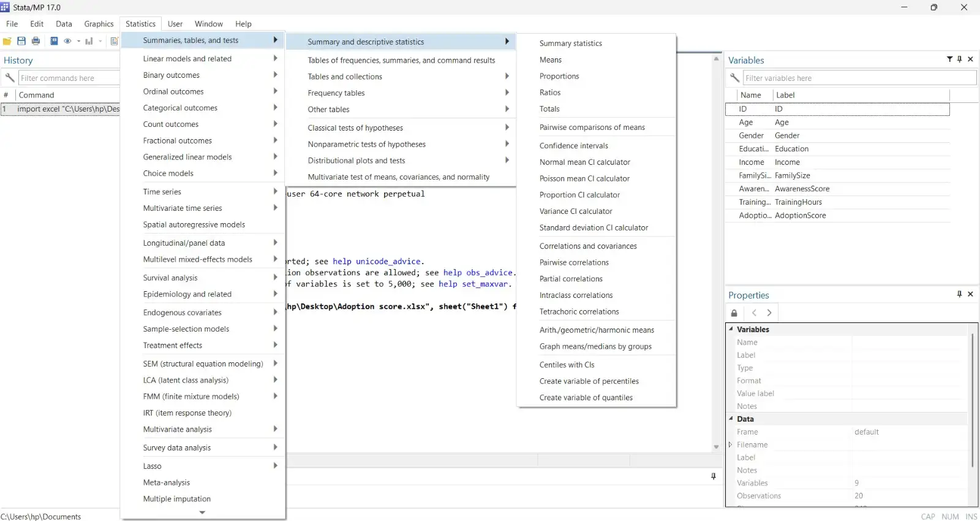980x521 pixels.
Task: Toggle the Properties panel pushpin
Action: 960,294
